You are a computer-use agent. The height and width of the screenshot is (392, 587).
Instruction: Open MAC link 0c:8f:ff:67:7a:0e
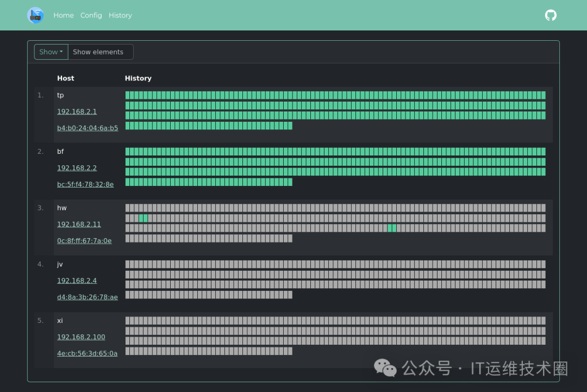tap(84, 241)
